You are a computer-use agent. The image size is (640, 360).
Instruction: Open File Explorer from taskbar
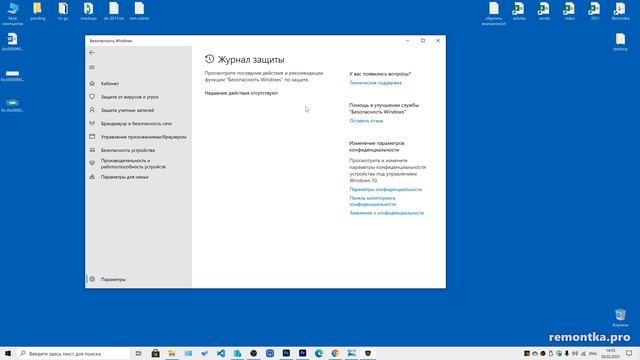172,353
